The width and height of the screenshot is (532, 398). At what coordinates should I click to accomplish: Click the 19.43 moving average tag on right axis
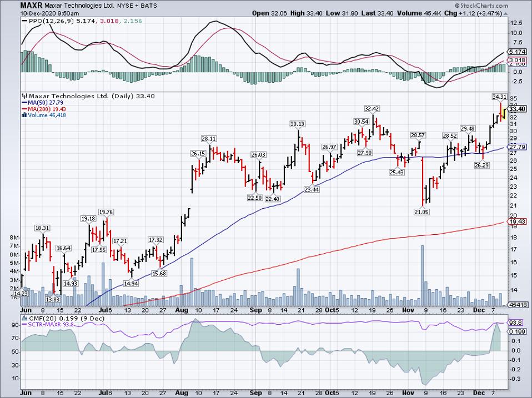click(518, 221)
